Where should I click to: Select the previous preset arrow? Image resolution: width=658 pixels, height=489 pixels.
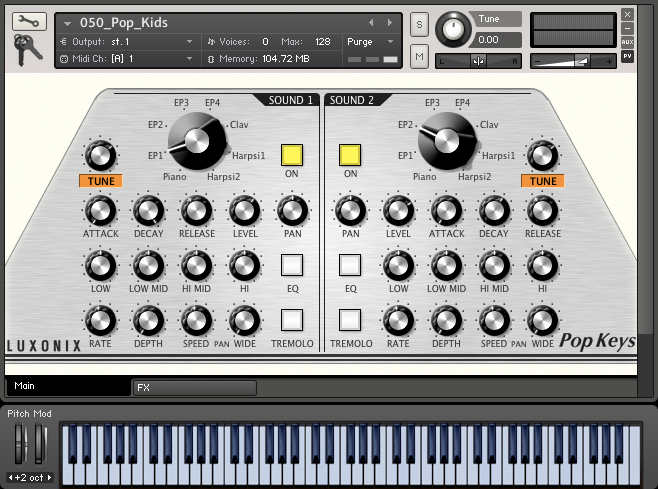point(371,23)
